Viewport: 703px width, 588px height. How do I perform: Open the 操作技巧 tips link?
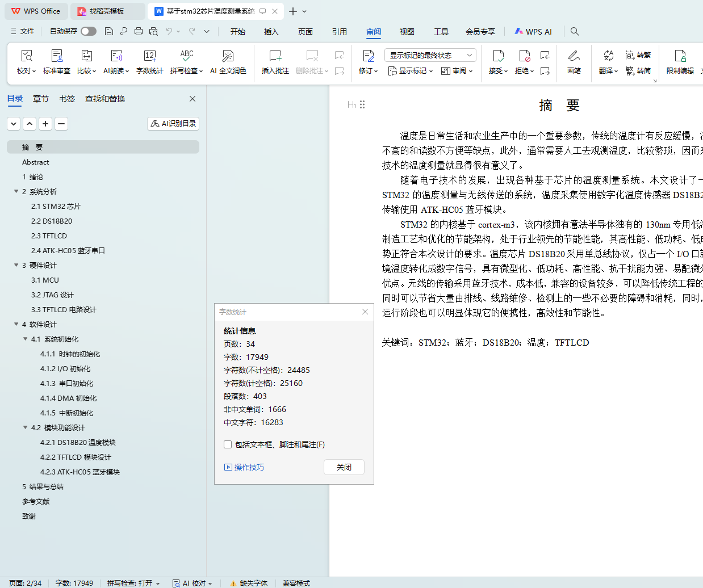(244, 467)
